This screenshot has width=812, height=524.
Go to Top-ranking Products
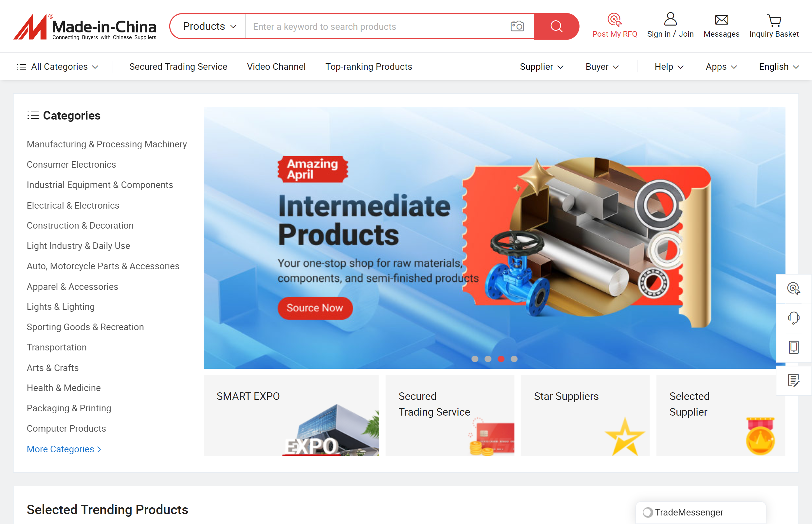368,67
